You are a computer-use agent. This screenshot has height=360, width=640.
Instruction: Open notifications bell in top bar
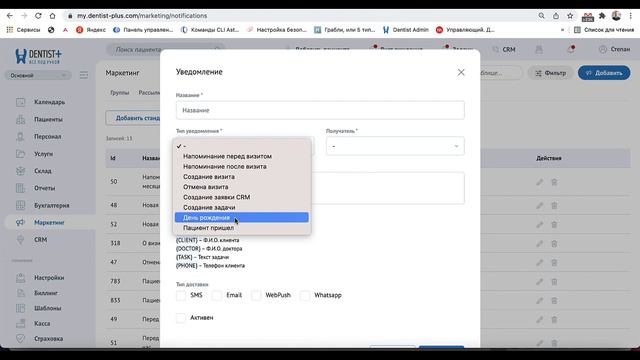(x=571, y=49)
